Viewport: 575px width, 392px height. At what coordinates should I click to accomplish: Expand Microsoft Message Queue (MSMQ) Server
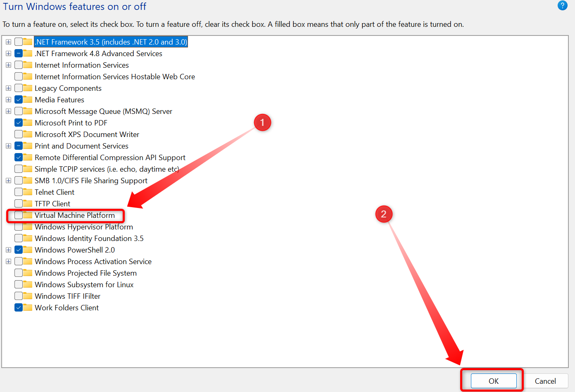(x=8, y=111)
